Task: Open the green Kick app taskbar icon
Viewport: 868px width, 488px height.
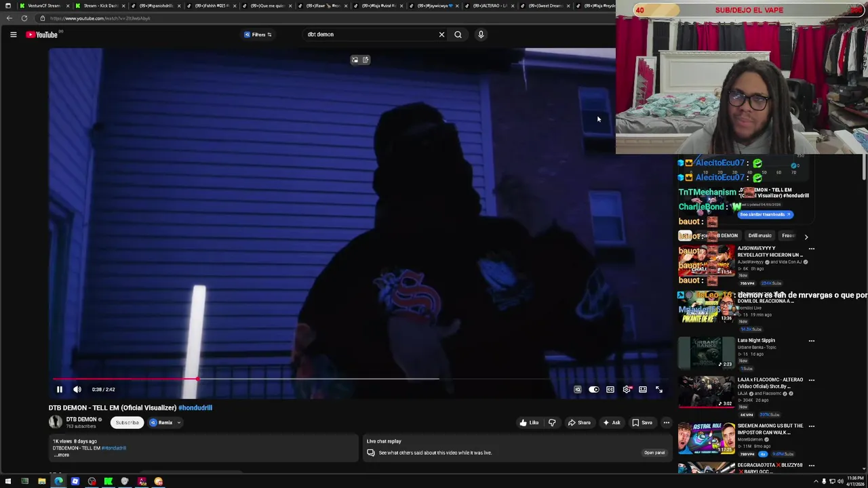Action: 108,481
